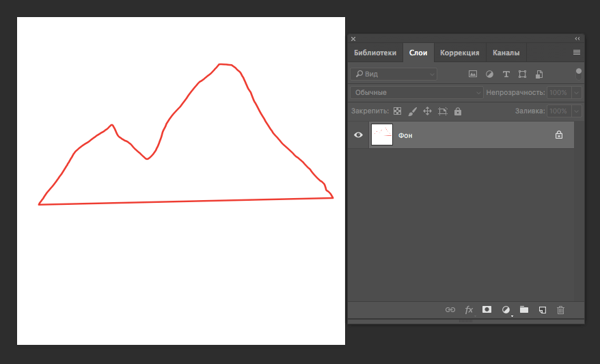Click the new layer icon
Viewport: 600px width, 364px height.
[x=543, y=309]
